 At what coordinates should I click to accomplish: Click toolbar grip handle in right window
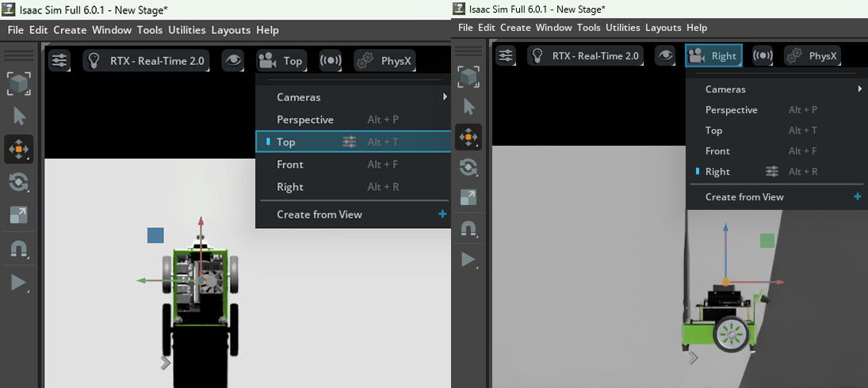468,51
